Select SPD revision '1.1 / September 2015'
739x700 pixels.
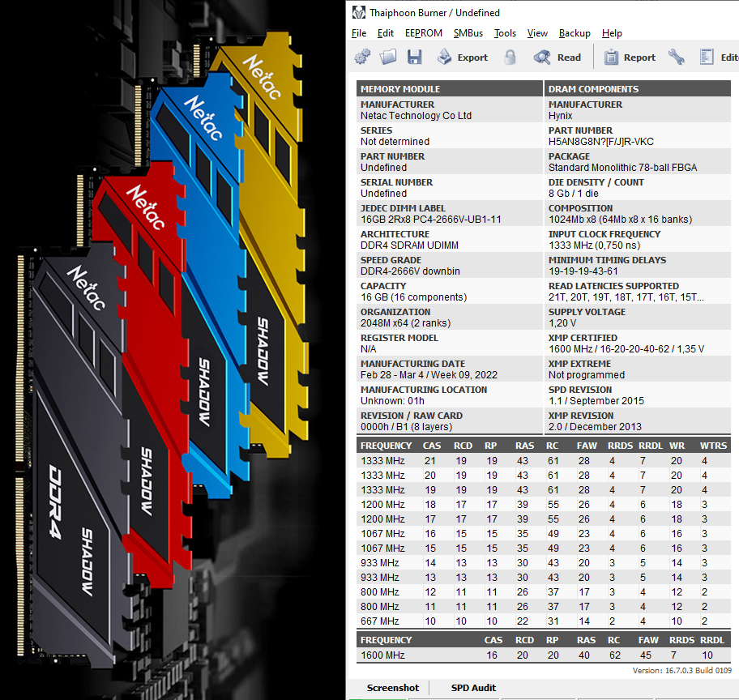pos(596,401)
